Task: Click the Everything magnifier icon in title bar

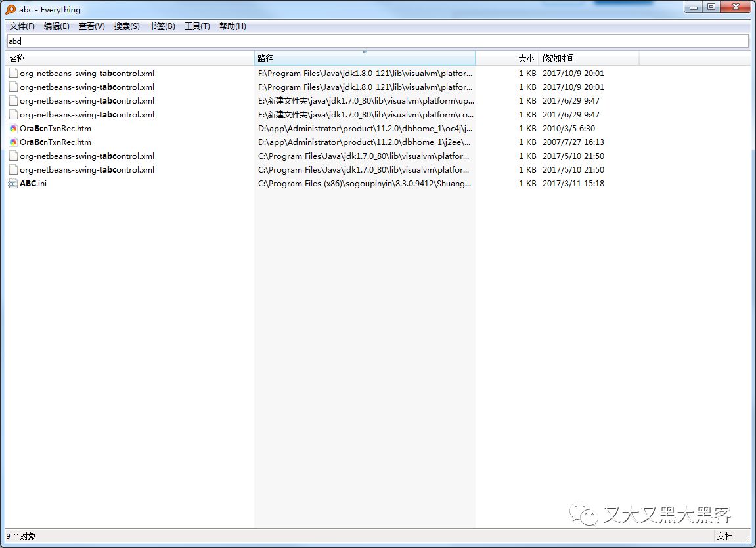Action: [x=10, y=10]
